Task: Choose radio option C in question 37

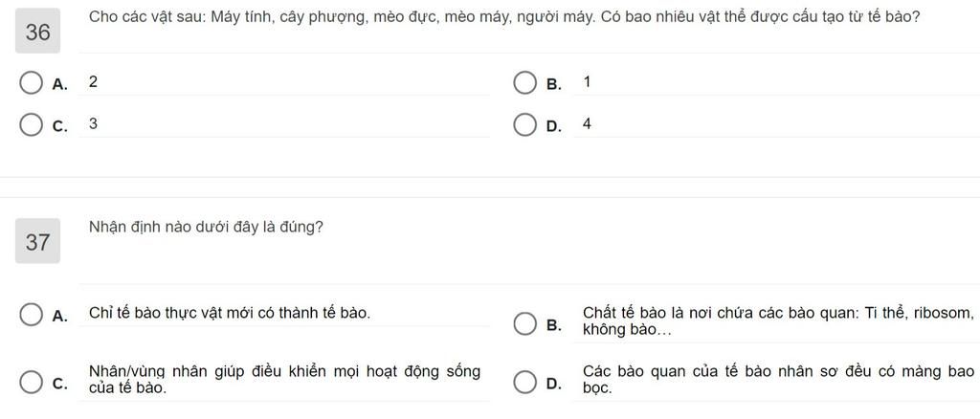Action: (32, 383)
